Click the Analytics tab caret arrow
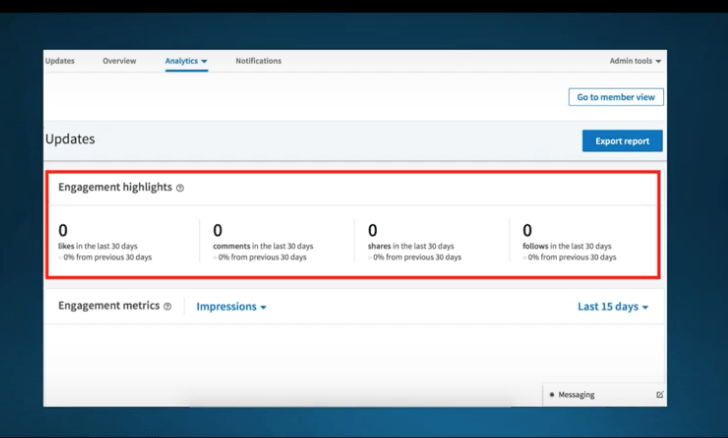 (204, 62)
